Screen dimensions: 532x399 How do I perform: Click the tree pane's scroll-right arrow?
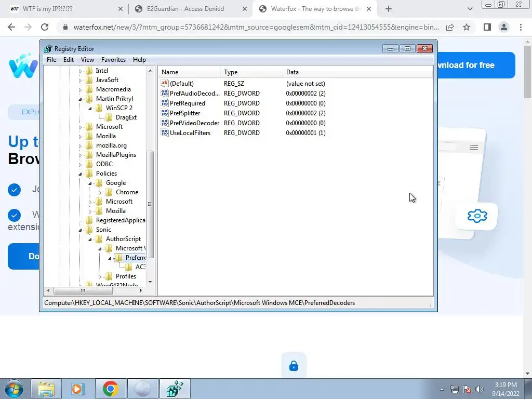141,290
